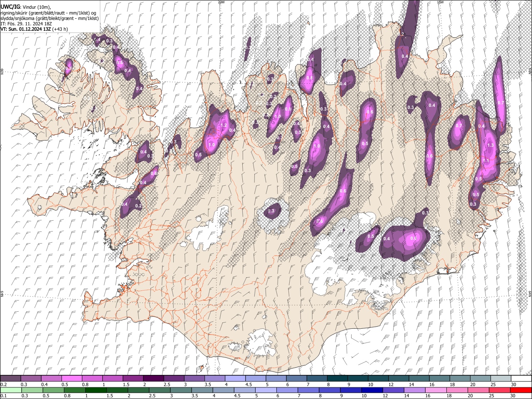Pick the 25–30 pale grey swatch, upper legend

[x=501, y=379]
